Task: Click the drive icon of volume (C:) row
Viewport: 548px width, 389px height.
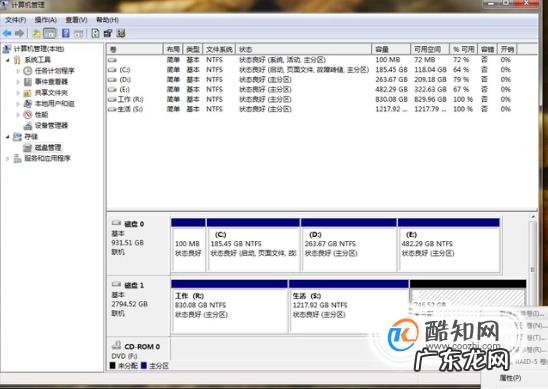Action: click(112, 70)
